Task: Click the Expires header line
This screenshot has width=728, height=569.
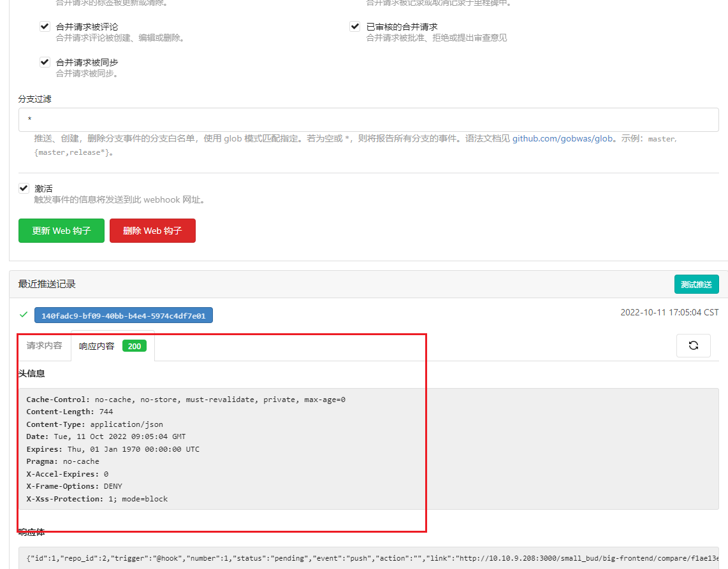Action: tap(113, 449)
